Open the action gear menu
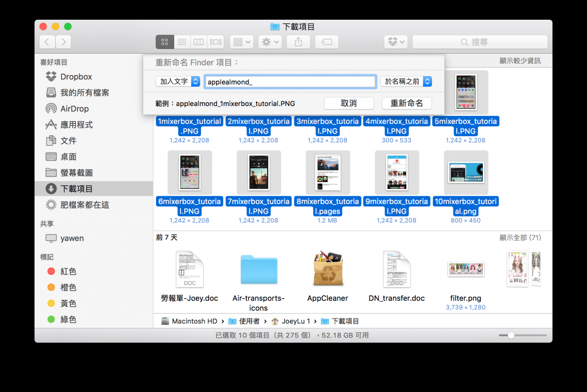Screen dimensions: 587x392 tap(270, 42)
